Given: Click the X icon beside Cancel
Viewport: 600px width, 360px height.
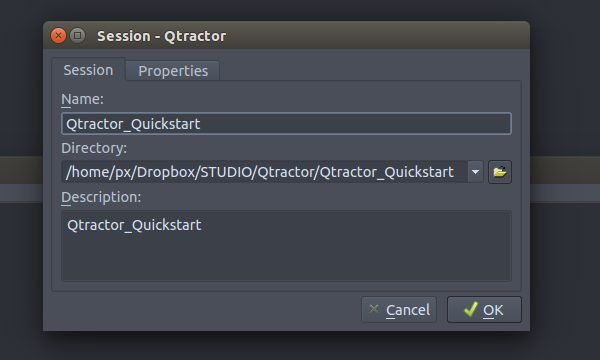Looking at the screenshot, I should [x=374, y=308].
